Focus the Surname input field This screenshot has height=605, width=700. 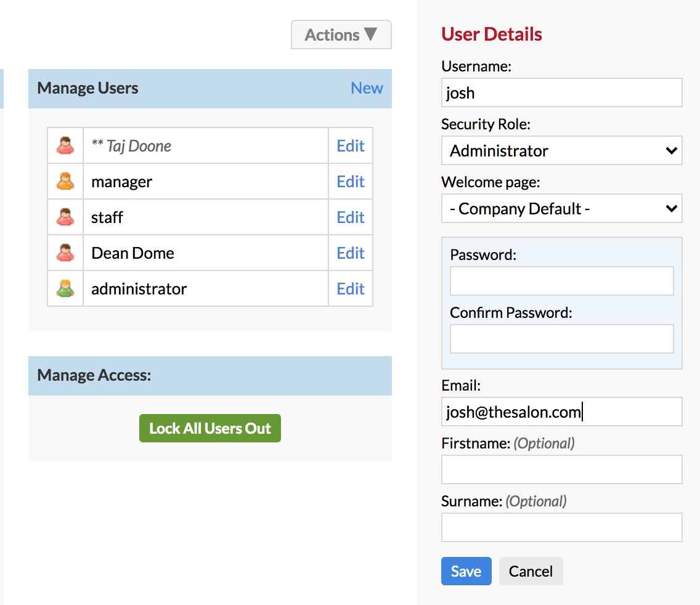tap(561, 527)
